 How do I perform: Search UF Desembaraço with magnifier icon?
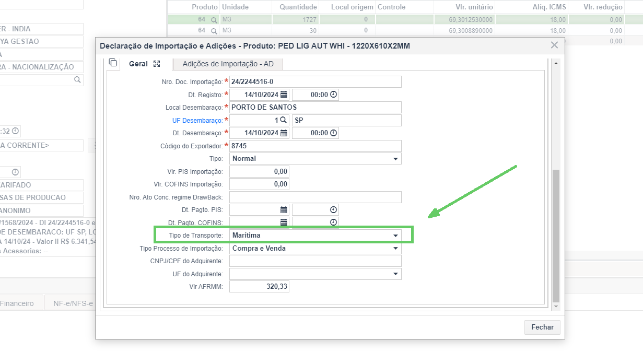click(283, 120)
